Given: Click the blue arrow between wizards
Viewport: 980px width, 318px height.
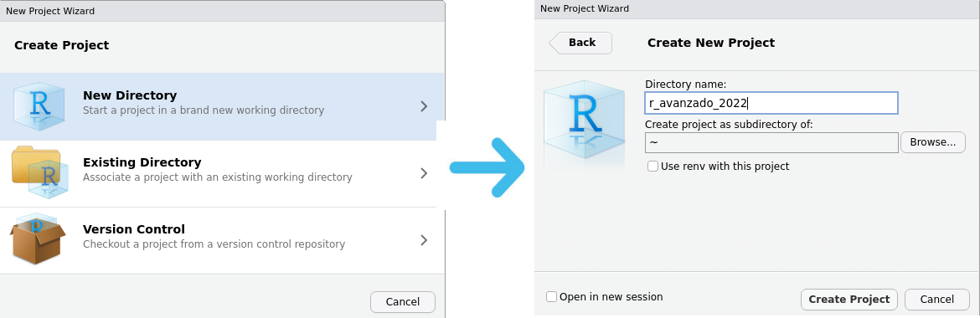Looking at the screenshot, I should 488,167.
